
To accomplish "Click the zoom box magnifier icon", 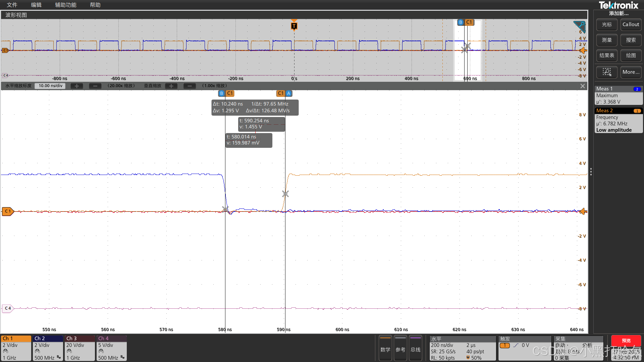I will (x=606, y=72).
